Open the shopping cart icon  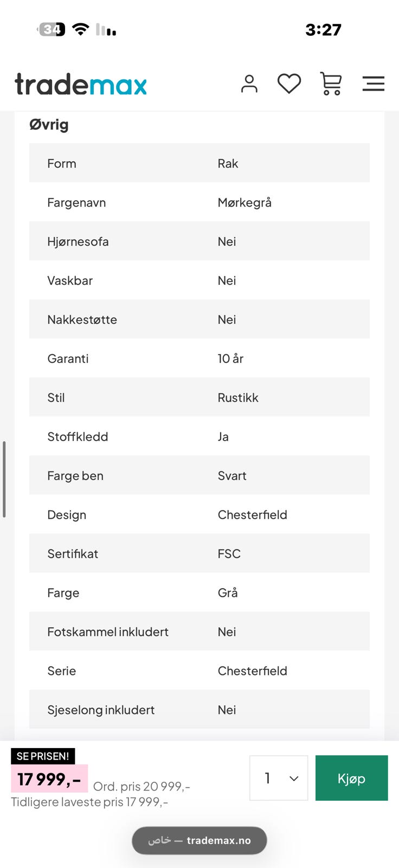(x=331, y=84)
